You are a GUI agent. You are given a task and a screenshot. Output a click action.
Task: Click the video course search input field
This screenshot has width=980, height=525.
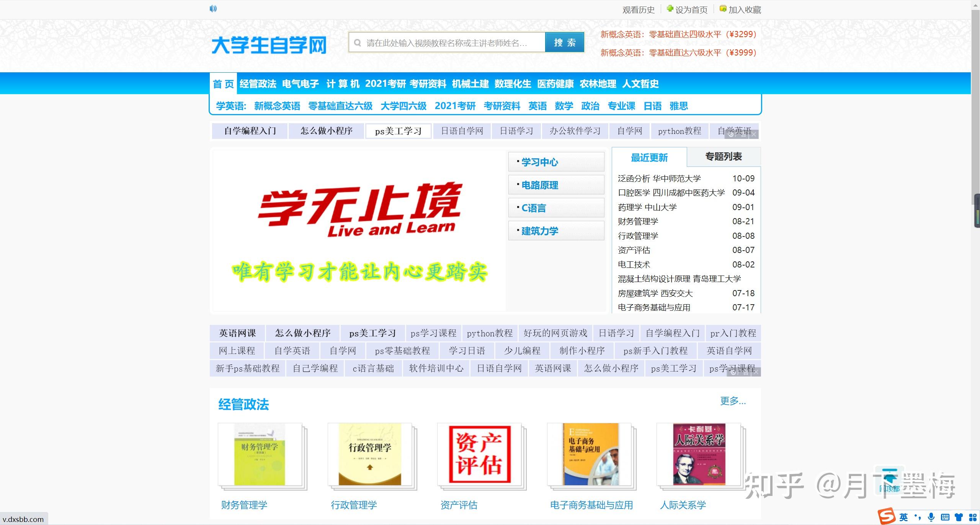pyautogui.click(x=446, y=43)
